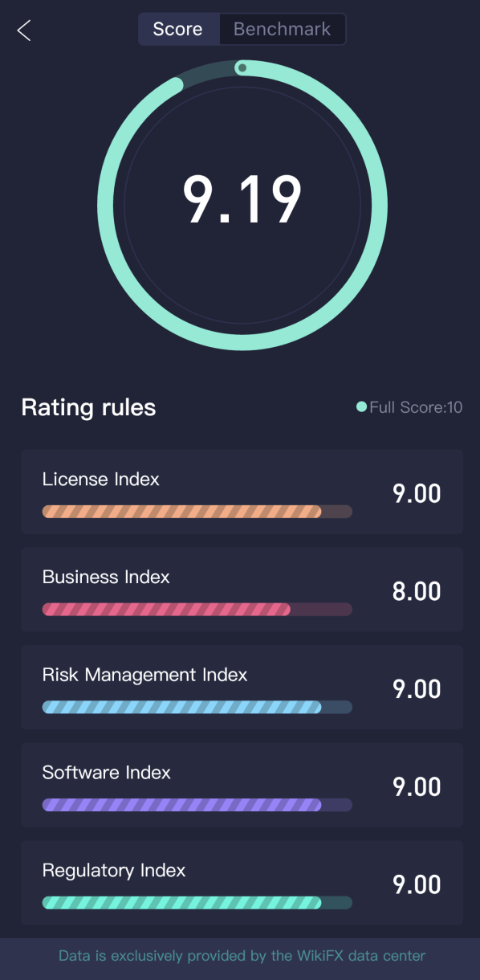
Task: Tap the red Business Index bar
Action: [x=197, y=610]
